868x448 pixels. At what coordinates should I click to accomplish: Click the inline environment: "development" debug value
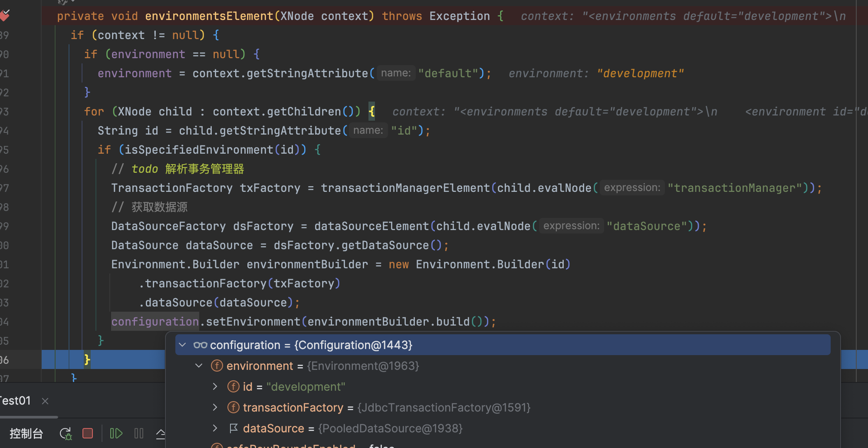coord(596,73)
